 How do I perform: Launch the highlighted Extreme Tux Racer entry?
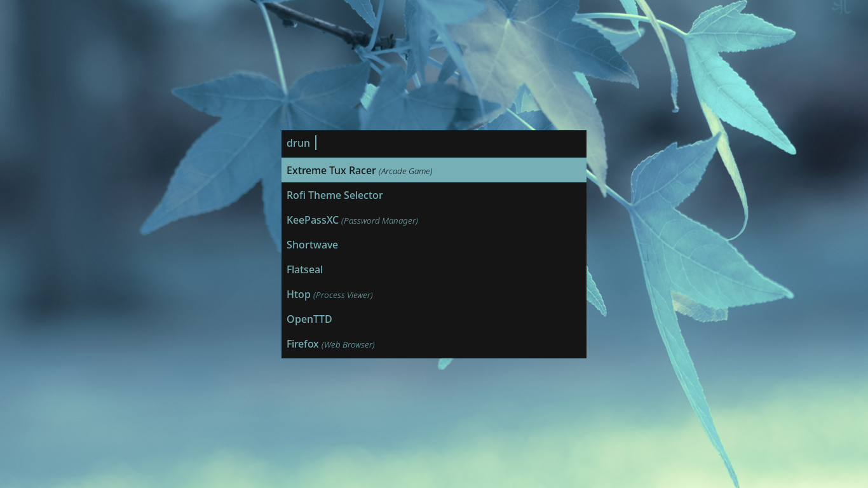331,170
